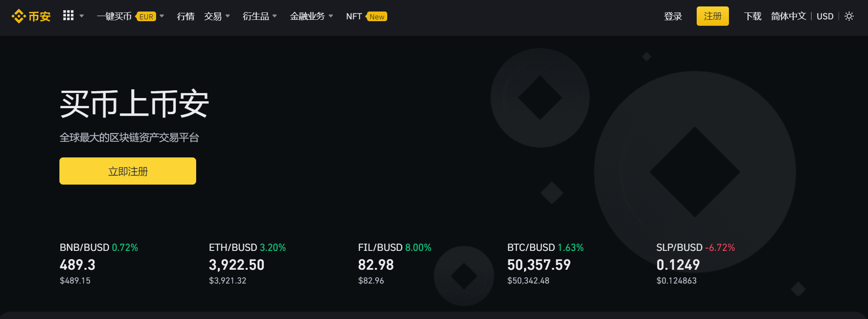Open the 金融业务 finance menu
This screenshot has height=319, width=868.
point(307,17)
